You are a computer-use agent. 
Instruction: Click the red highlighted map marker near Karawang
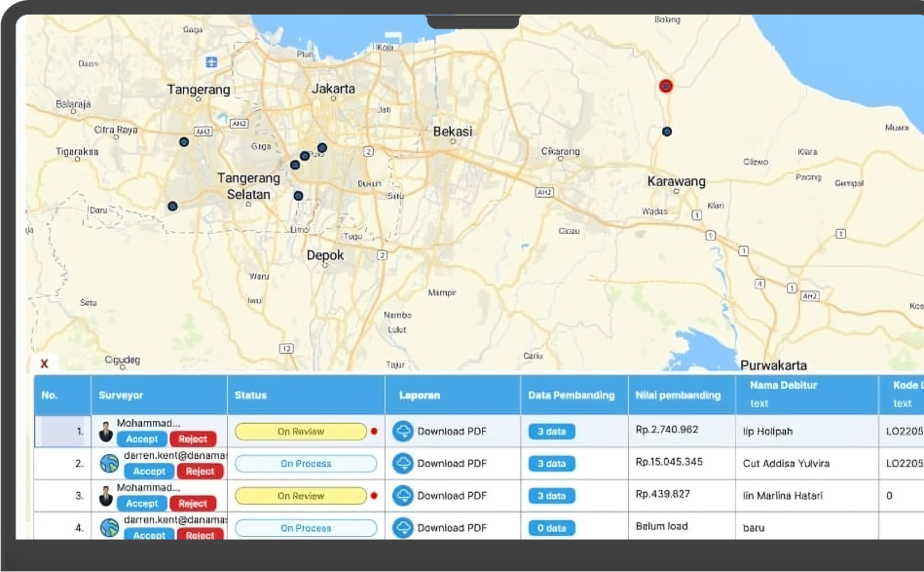(x=666, y=86)
